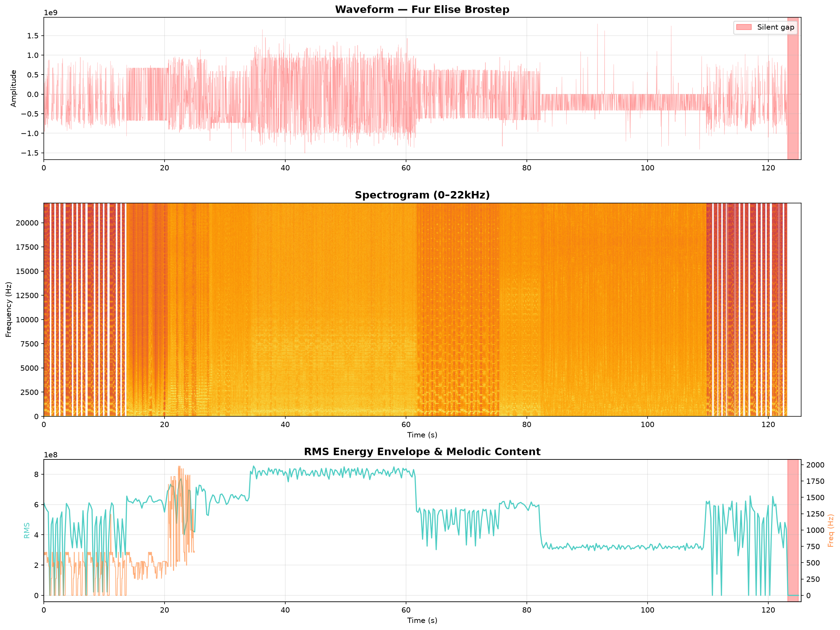
Task: Click the teal "RMS" axis label
Action: 26,530
